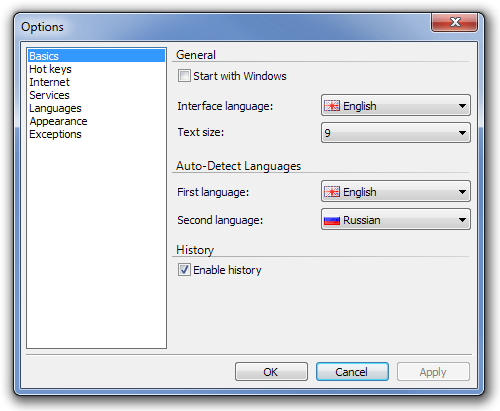This screenshot has width=500, height=411.
Task: Go to the Services category
Action: tap(49, 95)
